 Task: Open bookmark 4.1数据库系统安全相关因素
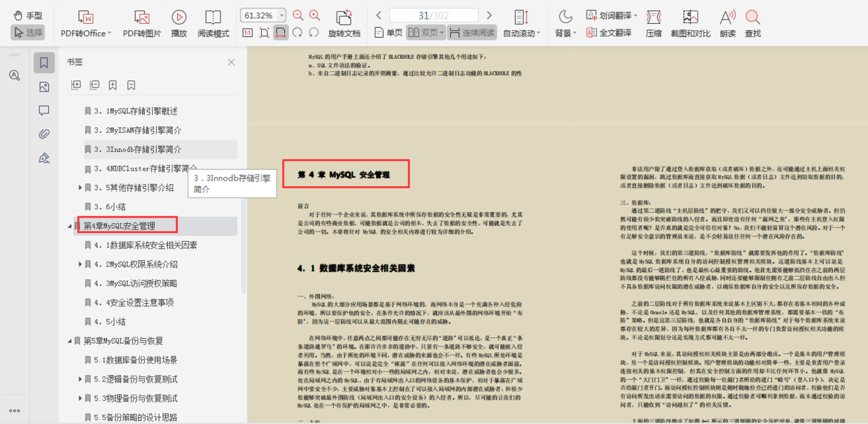point(146,245)
